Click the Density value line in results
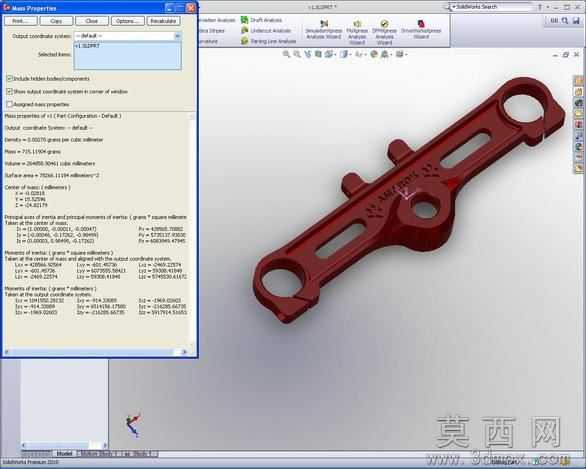 click(54, 139)
